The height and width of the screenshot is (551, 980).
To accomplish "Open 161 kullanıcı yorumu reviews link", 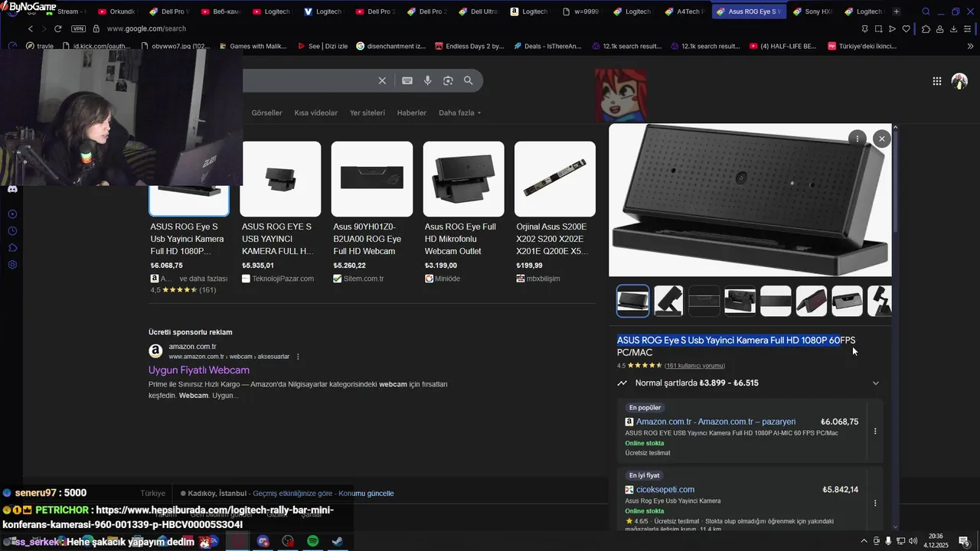I will [694, 366].
